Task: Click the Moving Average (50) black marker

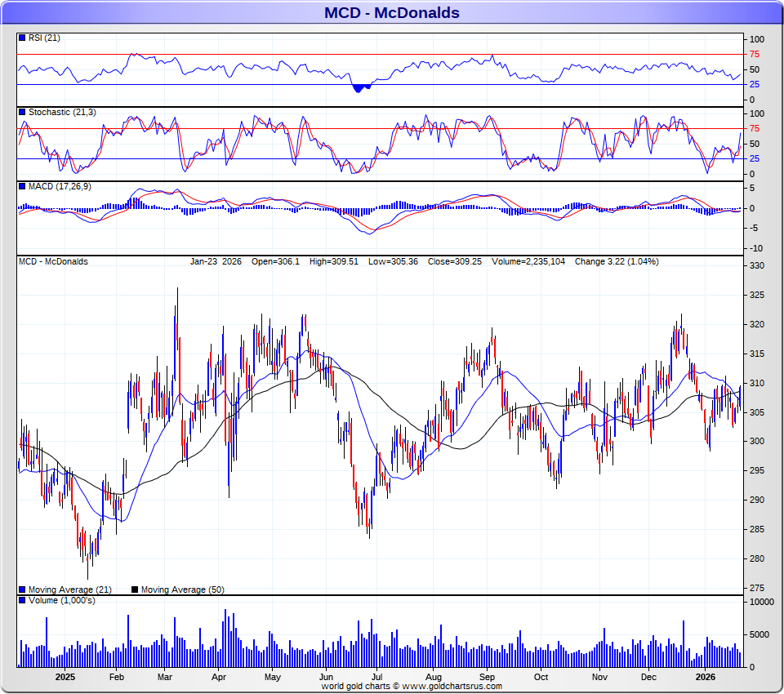Action: pos(136,589)
